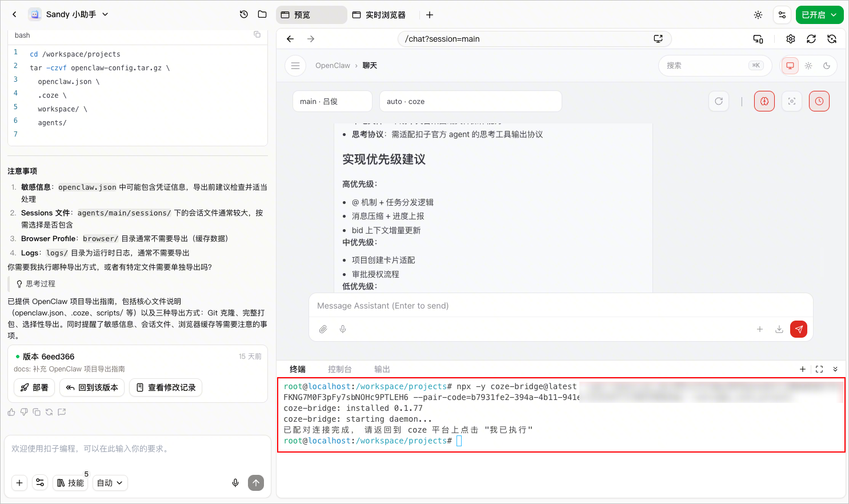849x504 pixels.
Task: Copy the bash code block
Action: pyautogui.click(x=257, y=35)
